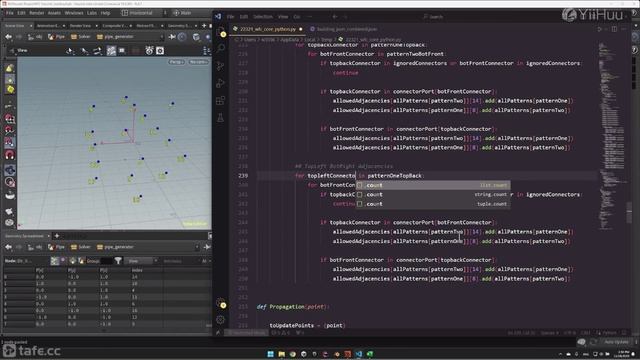Click Solver node in Houdini scene path

[x=80, y=37]
